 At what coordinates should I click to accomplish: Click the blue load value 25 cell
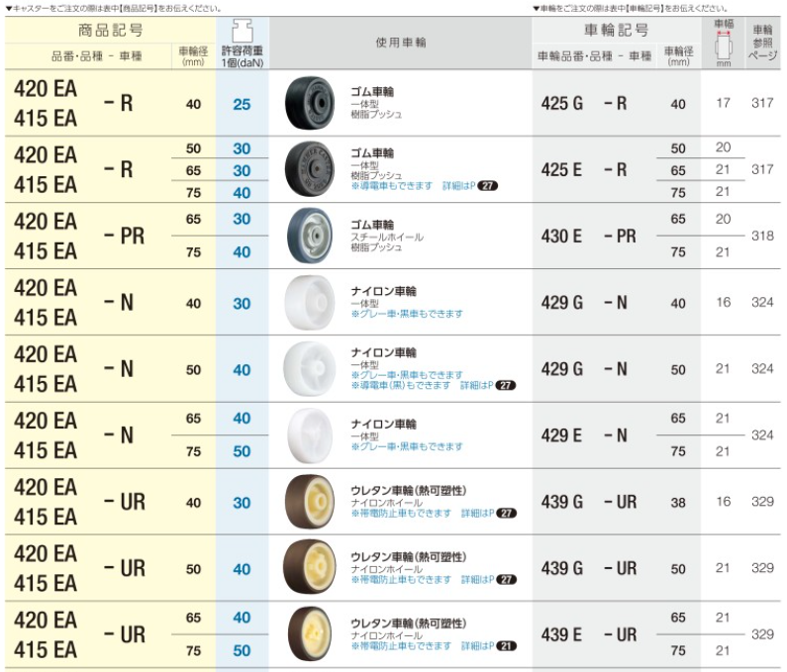pos(242,104)
